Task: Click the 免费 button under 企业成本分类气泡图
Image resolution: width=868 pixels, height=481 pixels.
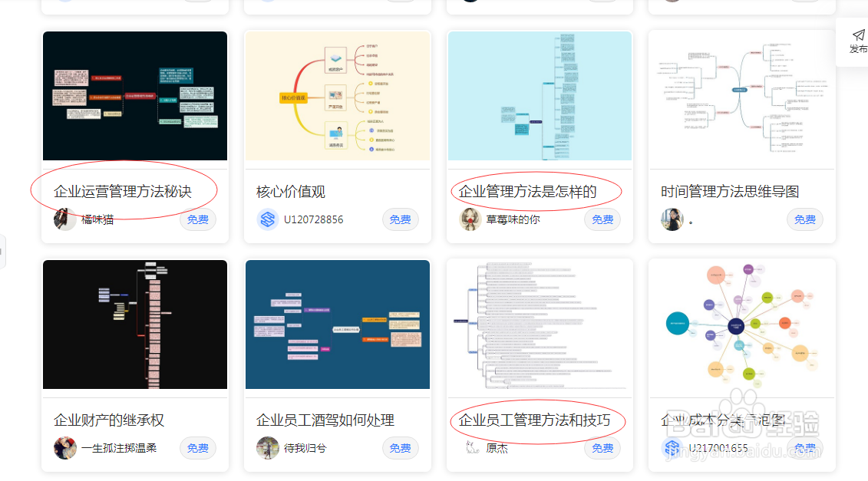Action: coord(804,447)
